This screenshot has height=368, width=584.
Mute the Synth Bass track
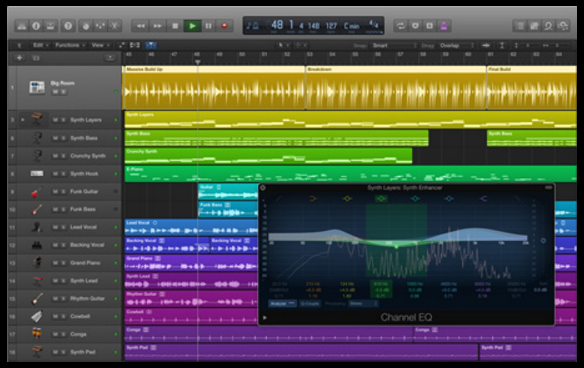(55, 138)
